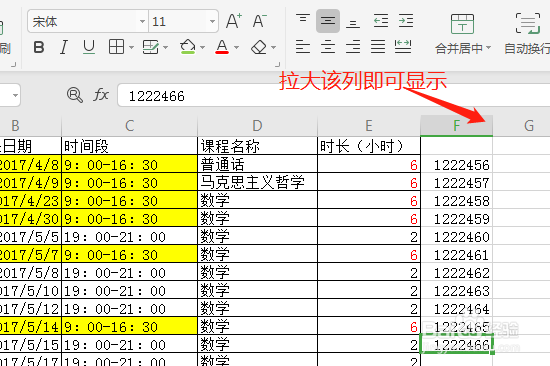The width and height of the screenshot is (550, 366).
Task: Click formula bar showing 1222466
Action: pyautogui.click(x=333, y=95)
